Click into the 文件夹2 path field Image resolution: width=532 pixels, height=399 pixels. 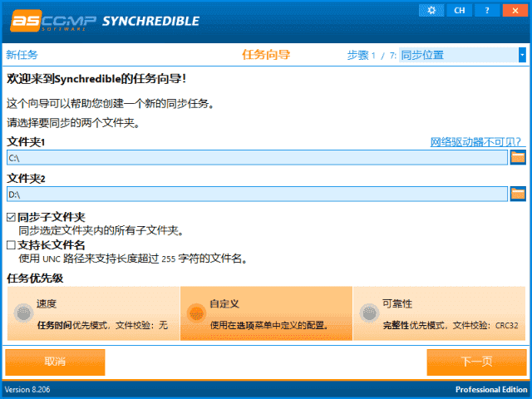tap(256, 194)
